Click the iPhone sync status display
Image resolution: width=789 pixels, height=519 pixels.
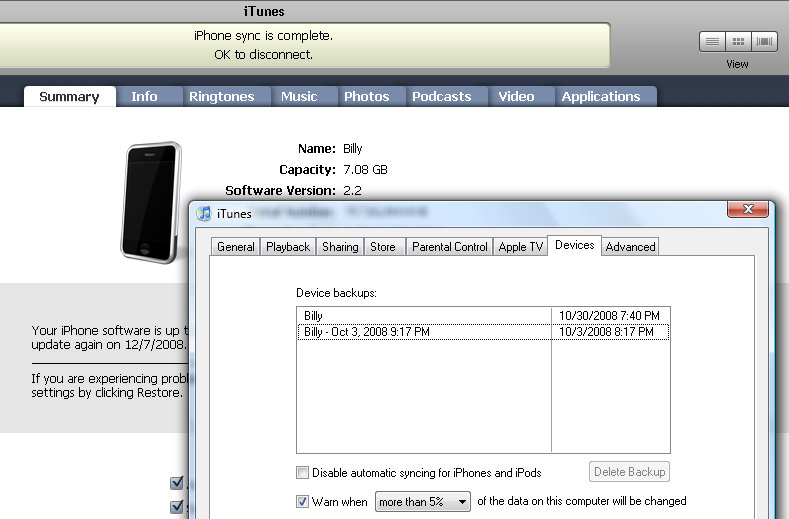pos(304,45)
